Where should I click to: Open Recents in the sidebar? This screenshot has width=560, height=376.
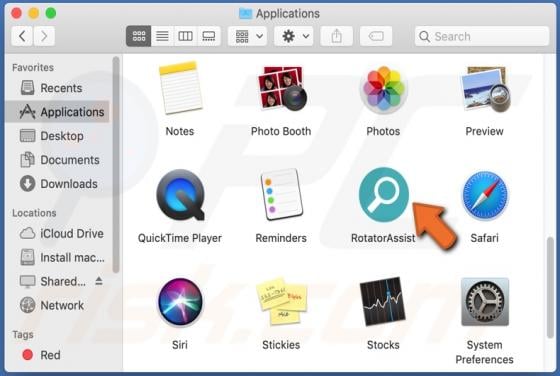[57, 88]
